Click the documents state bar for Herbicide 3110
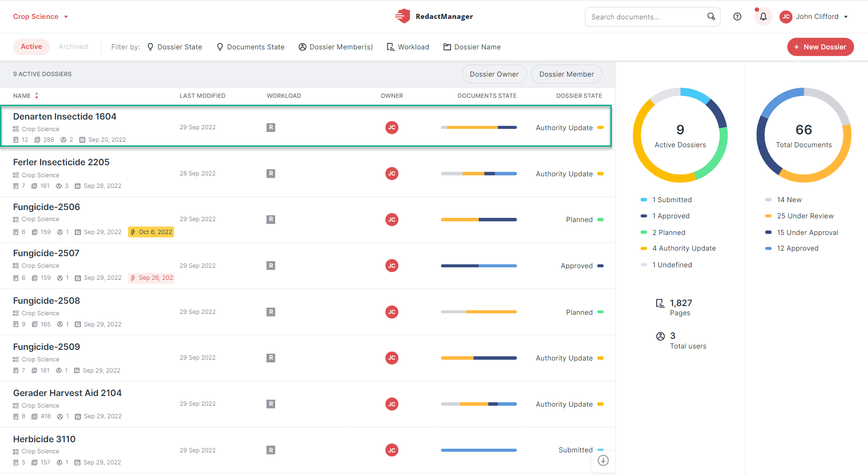Viewport: 868px width, 475px height. [479, 450]
